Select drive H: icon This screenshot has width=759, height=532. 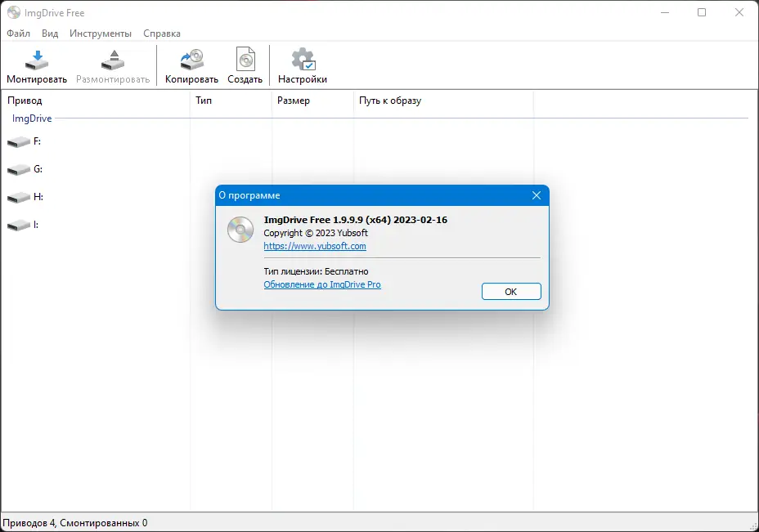click(19, 197)
